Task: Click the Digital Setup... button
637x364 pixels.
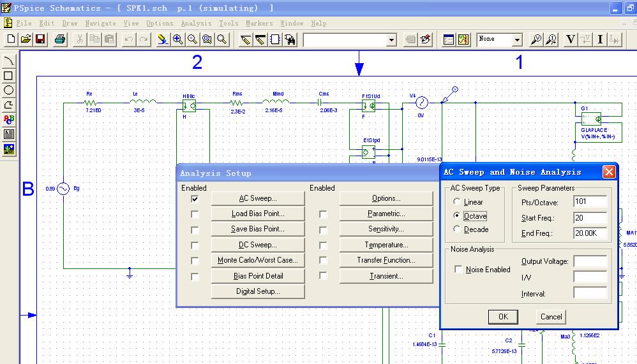Action: (258, 291)
